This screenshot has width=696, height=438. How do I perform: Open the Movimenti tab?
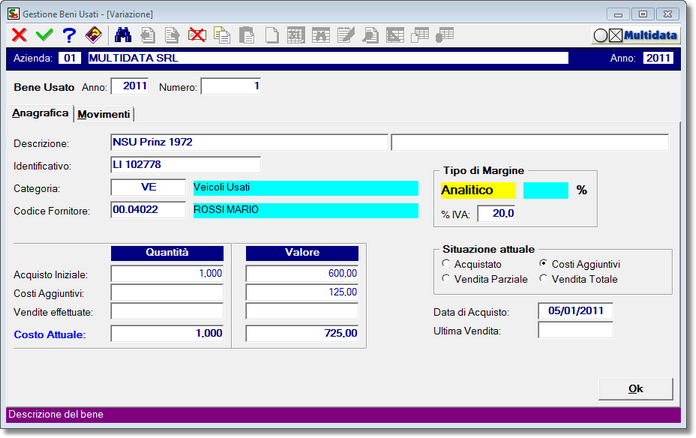[x=104, y=114]
